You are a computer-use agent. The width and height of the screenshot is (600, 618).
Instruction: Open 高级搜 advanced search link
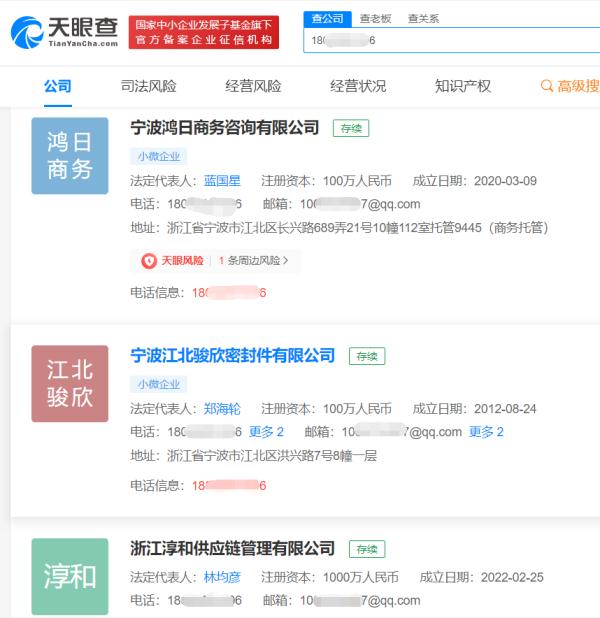click(578, 86)
